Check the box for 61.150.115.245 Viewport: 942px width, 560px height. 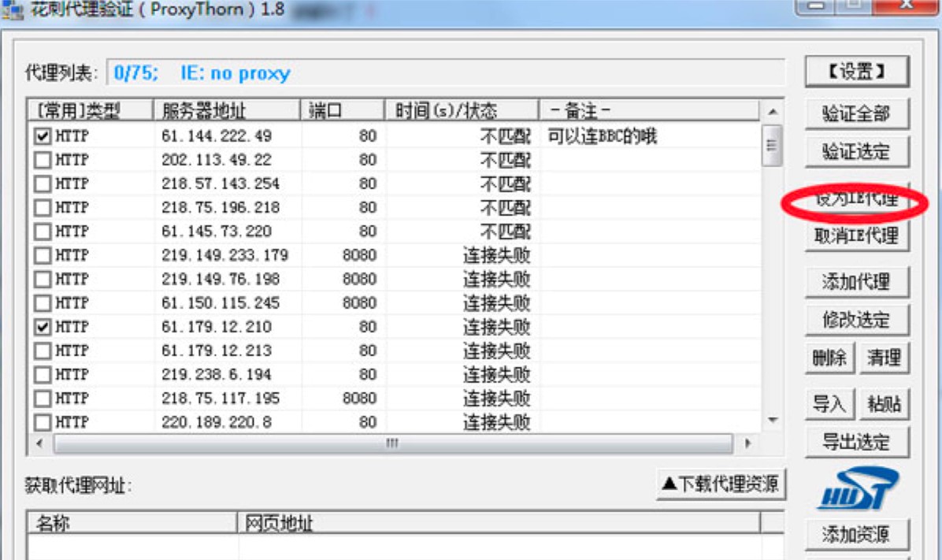tap(42, 302)
